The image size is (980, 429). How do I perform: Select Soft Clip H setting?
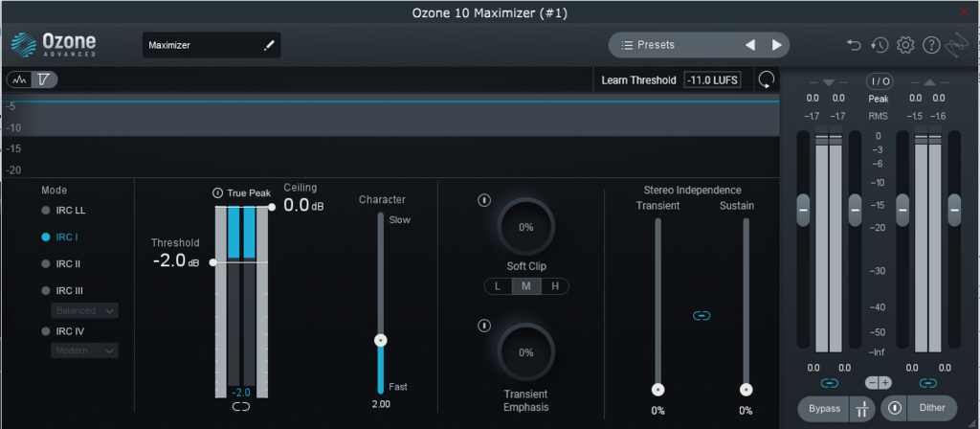554,286
